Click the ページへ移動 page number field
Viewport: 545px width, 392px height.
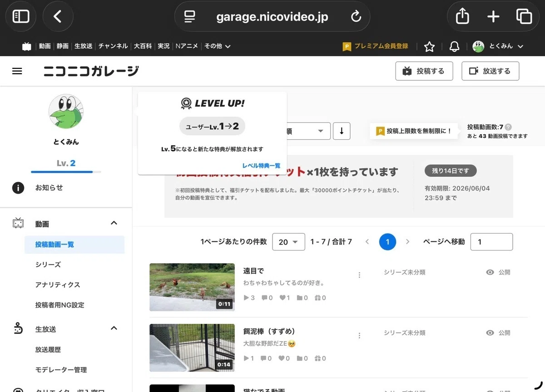(x=491, y=242)
